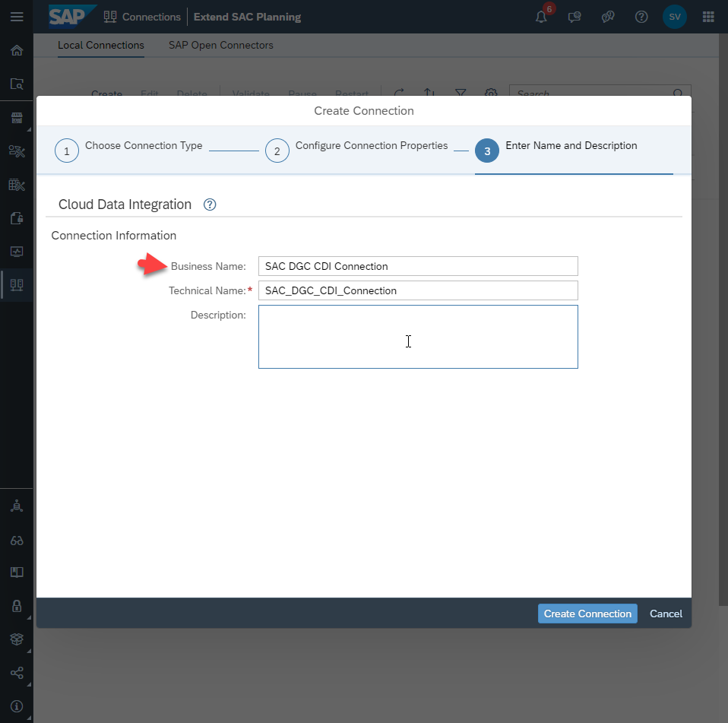Open the help question mark in header
Image resolution: width=728 pixels, height=723 pixels.
click(x=641, y=17)
